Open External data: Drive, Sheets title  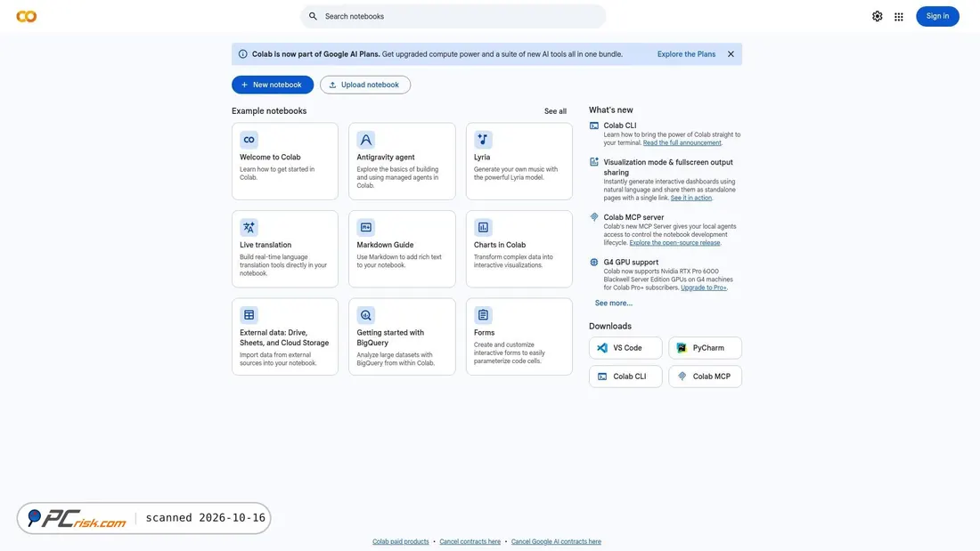(284, 338)
